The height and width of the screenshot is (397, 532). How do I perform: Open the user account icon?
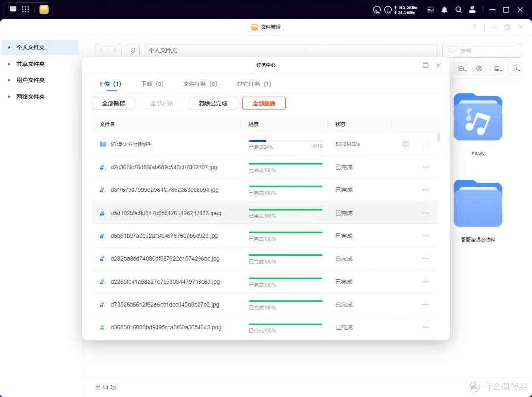coord(472,10)
